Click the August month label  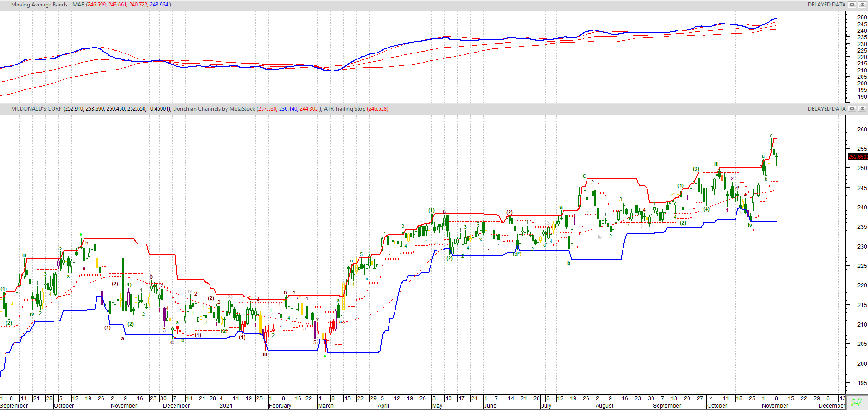click(605, 406)
